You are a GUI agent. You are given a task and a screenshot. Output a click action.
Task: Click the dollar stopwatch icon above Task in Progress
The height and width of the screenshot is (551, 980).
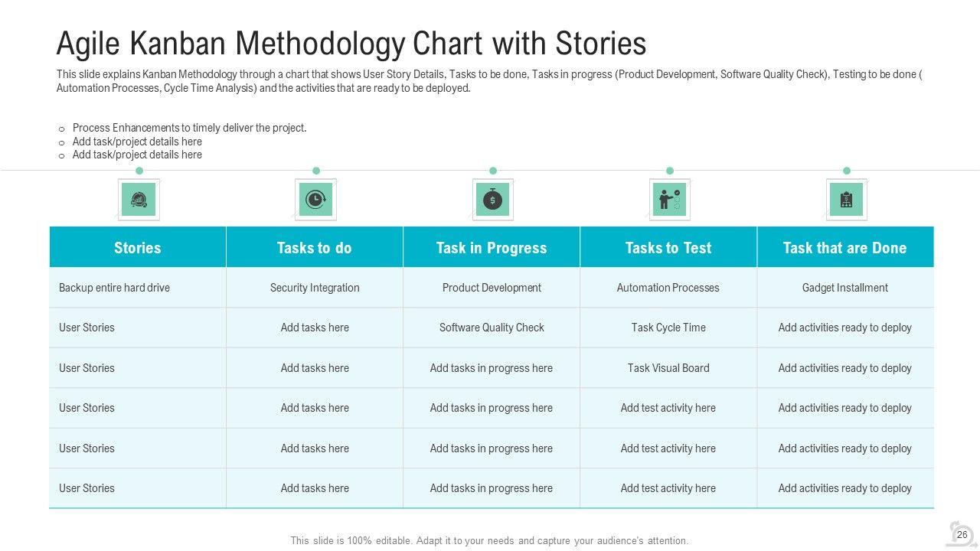point(493,200)
